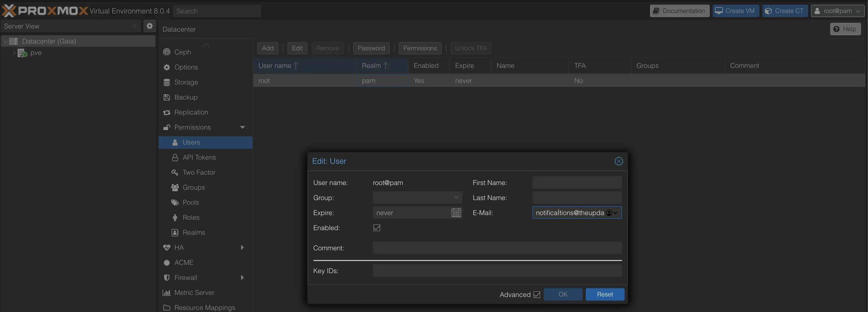Click the Comment input field
Image resolution: width=868 pixels, height=312 pixels.
[x=497, y=248]
